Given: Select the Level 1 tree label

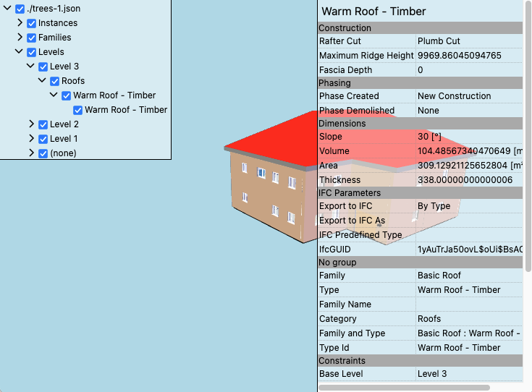Looking at the screenshot, I should (64, 139).
